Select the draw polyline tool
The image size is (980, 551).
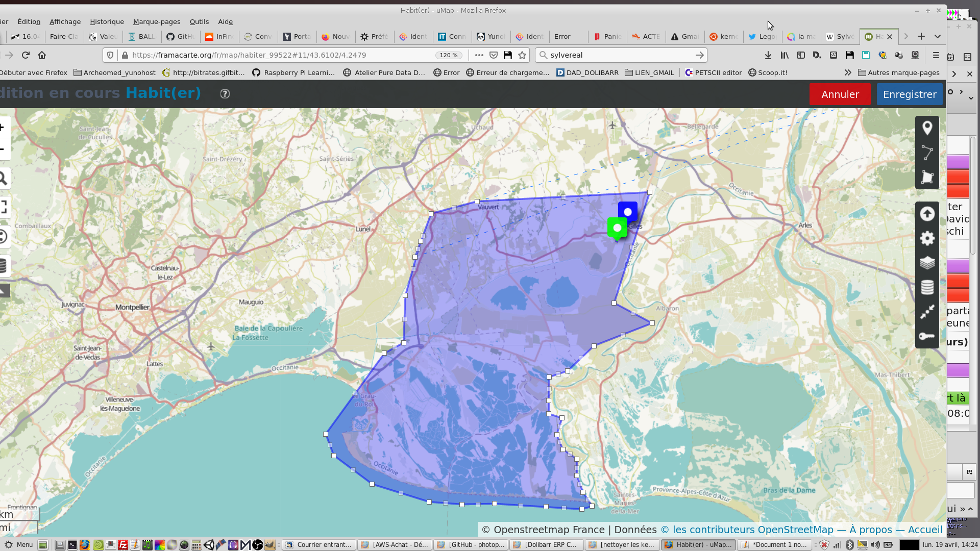[x=927, y=152]
